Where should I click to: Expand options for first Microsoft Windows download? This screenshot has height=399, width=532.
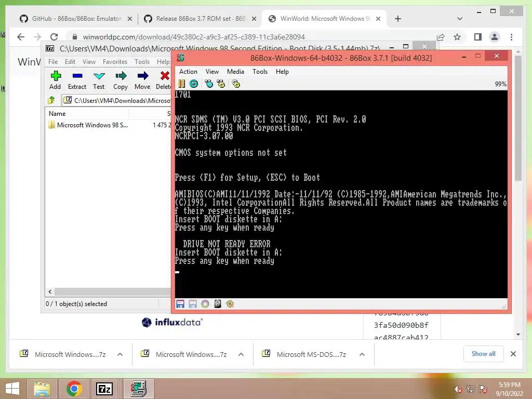tap(120, 354)
